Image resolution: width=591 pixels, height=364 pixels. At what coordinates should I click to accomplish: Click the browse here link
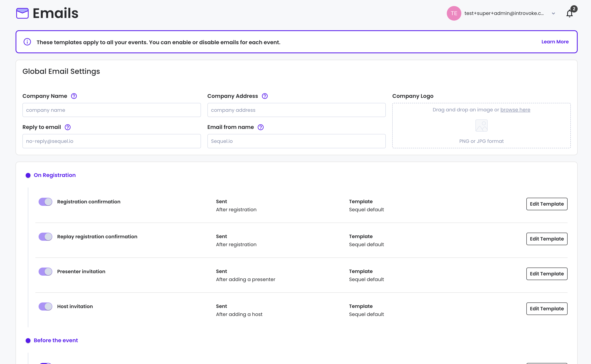pyautogui.click(x=515, y=110)
